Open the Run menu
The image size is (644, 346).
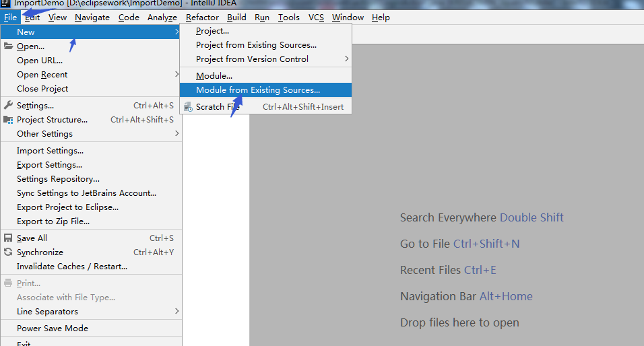262,18
